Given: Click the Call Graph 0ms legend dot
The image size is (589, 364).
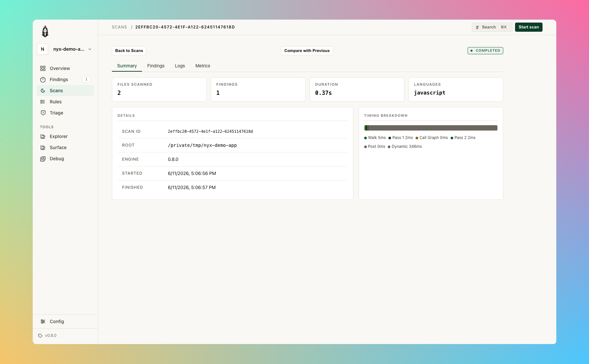Looking at the screenshot, I should [x=417, y=138].
